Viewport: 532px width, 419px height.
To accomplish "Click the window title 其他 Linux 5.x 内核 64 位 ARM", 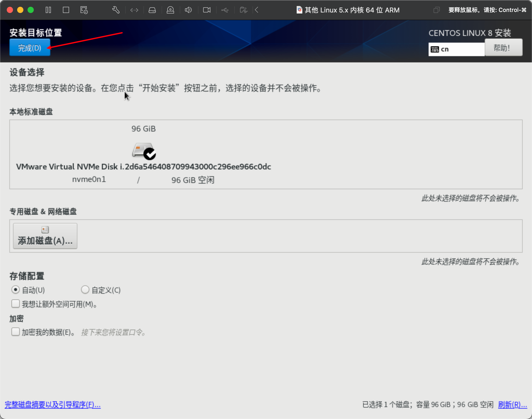I will (x=352, y=10).
